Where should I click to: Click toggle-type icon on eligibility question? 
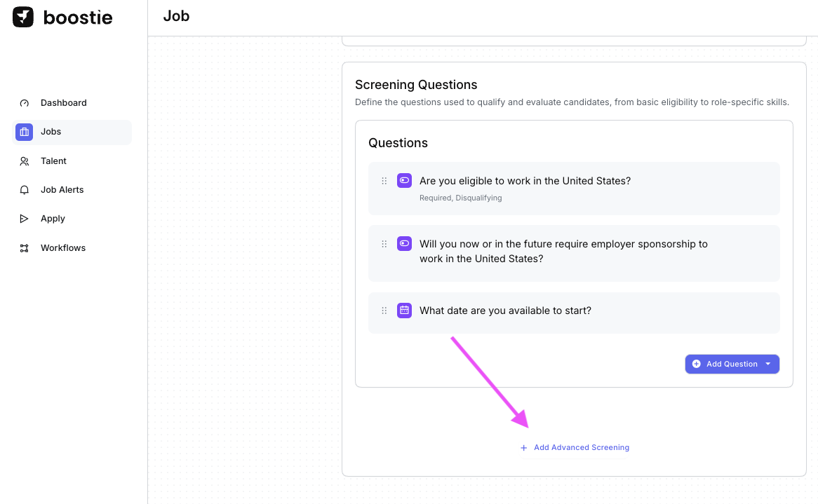coord(404,181)
